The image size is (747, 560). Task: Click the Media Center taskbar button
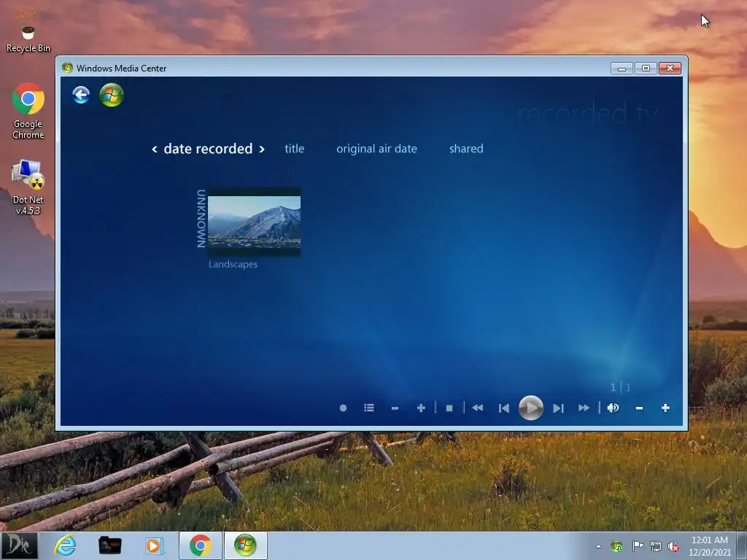click(x=245, y=545)
